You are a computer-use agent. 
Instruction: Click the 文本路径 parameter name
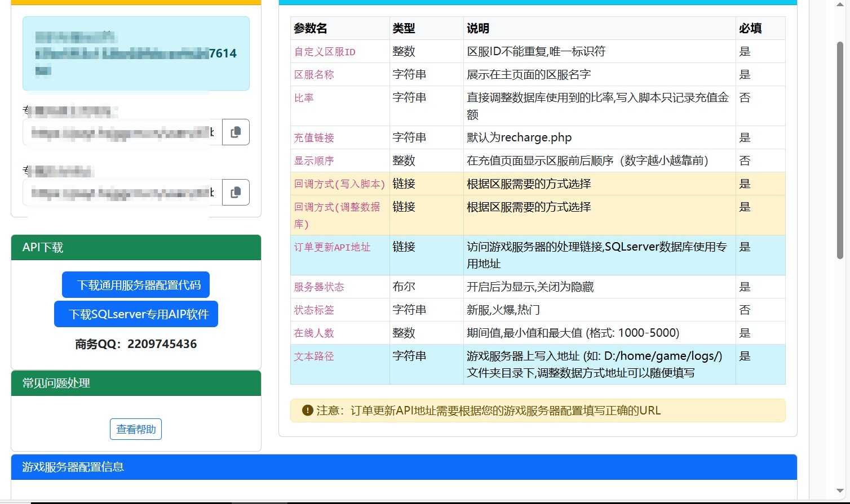314,356
